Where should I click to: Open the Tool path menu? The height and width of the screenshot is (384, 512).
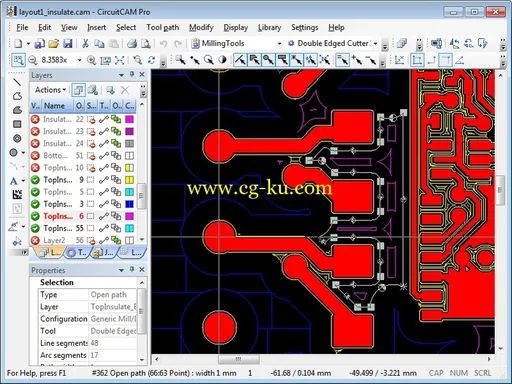click(x=163, y=28)
